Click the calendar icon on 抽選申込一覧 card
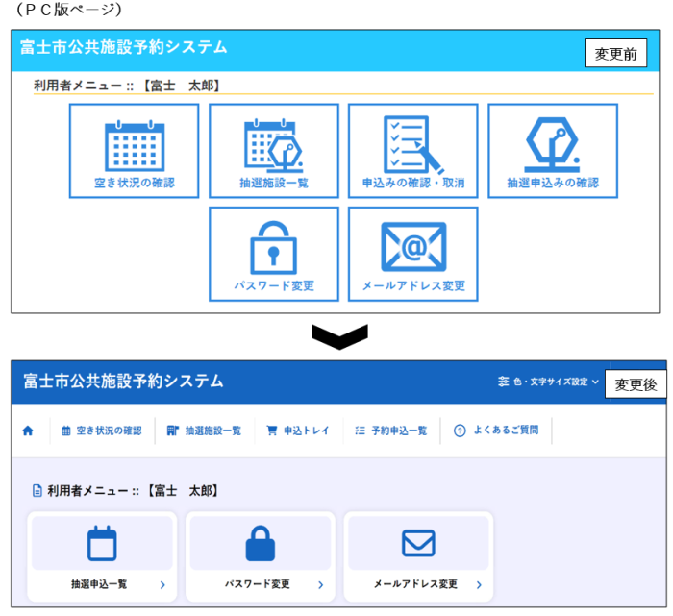The height and width of the screenshot is (616, 673). (x=102, y=543)
